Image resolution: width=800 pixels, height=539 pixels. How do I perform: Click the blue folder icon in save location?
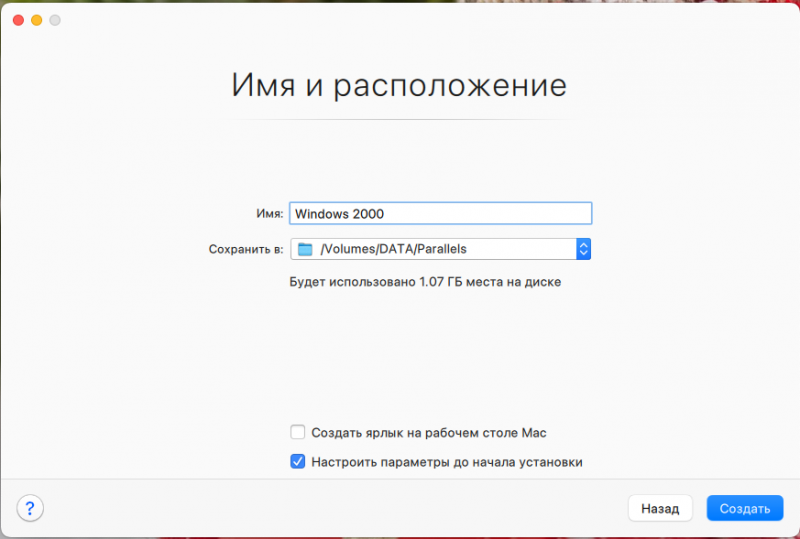pyautogui.click(x=305, y=249)
